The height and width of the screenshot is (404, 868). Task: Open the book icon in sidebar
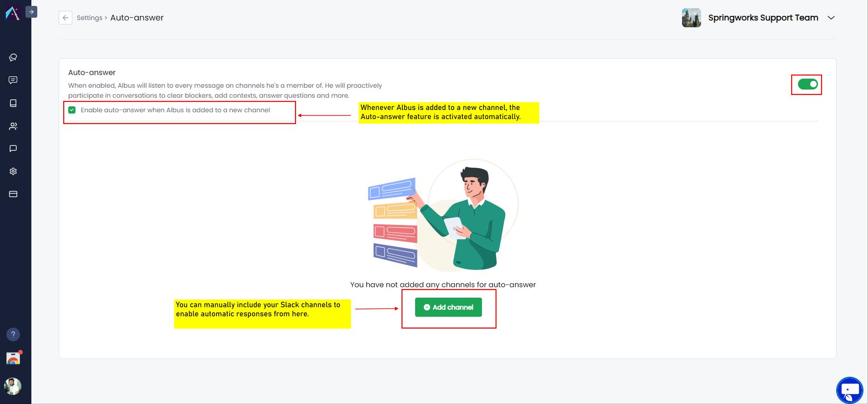(x=13, y=103)
